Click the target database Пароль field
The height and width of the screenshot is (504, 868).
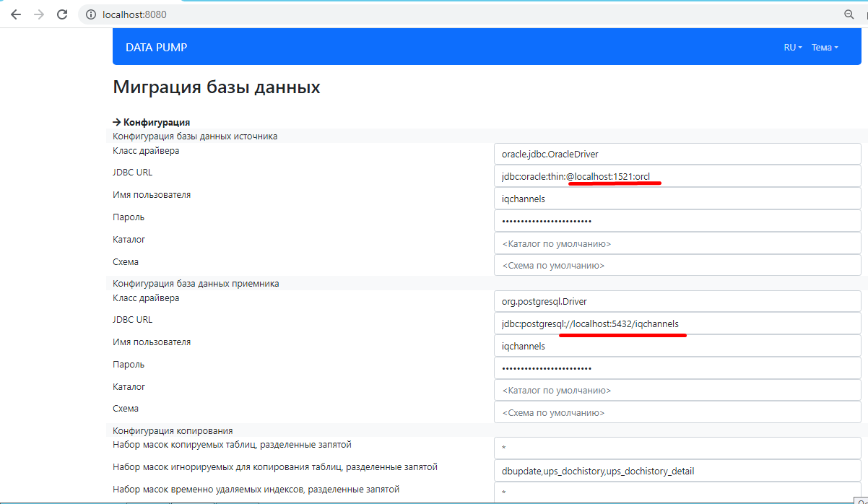click(x=677, y=368)
